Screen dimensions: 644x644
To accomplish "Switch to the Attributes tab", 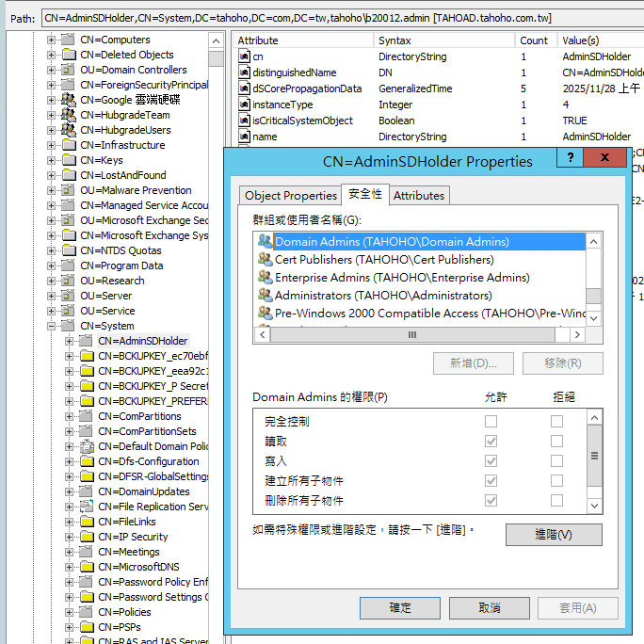I will pos(418,196).
